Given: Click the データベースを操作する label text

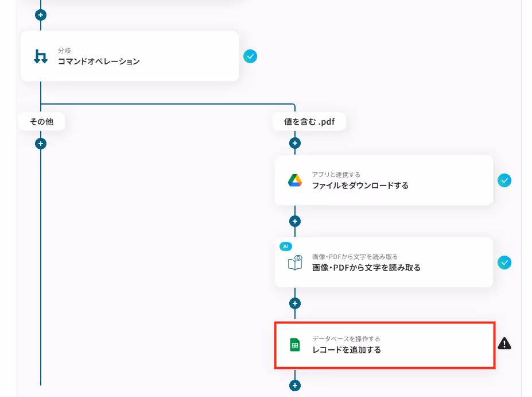Looking at the screenshot, I should [x=346, y=339].
